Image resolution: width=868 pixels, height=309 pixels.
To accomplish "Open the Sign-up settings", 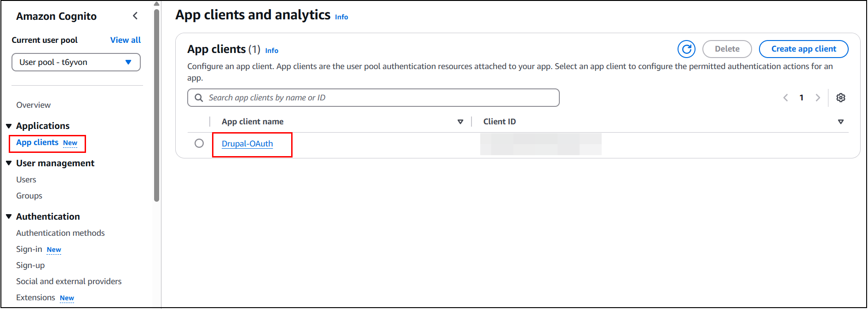I will pos(30,265).
